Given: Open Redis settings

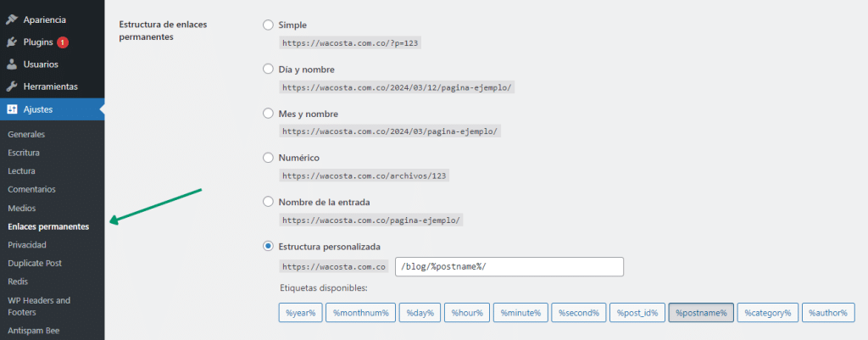Looking at the screenshot, I should [x=18, y=281].
